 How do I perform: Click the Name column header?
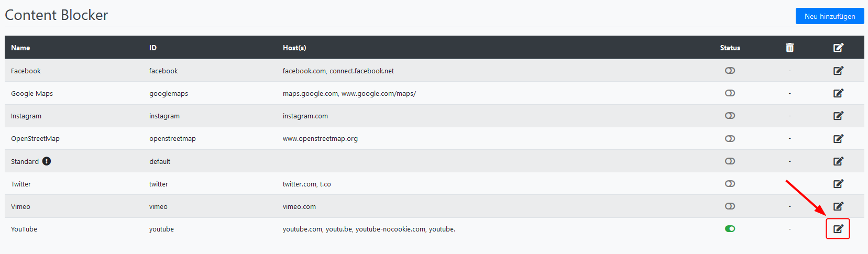[x=20, y=48]
